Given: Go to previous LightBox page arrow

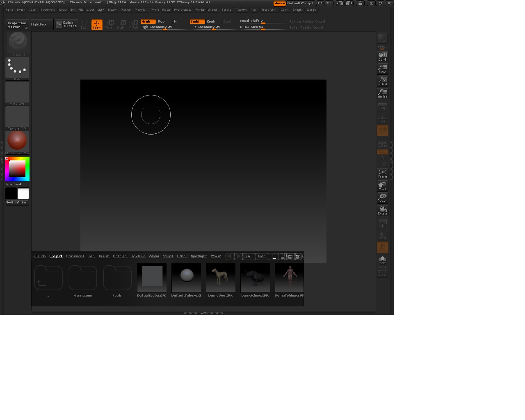Looking at the screenshot, I should [x=229, y=256].
